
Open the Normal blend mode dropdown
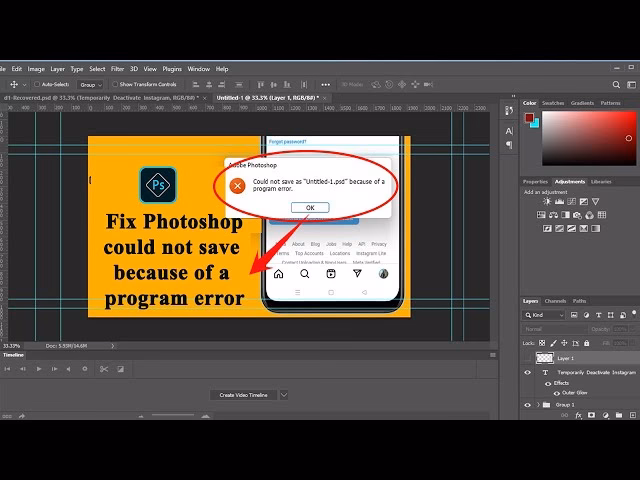[x=555, y=329]
